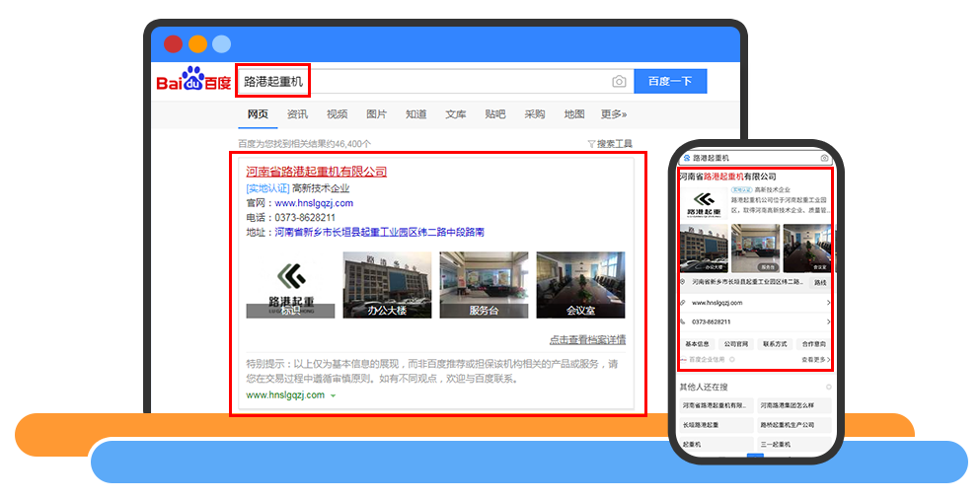The width and height of the screenshot is (980, 499).
Task: Select the 网页 tab
Action: tap(258, 114)
